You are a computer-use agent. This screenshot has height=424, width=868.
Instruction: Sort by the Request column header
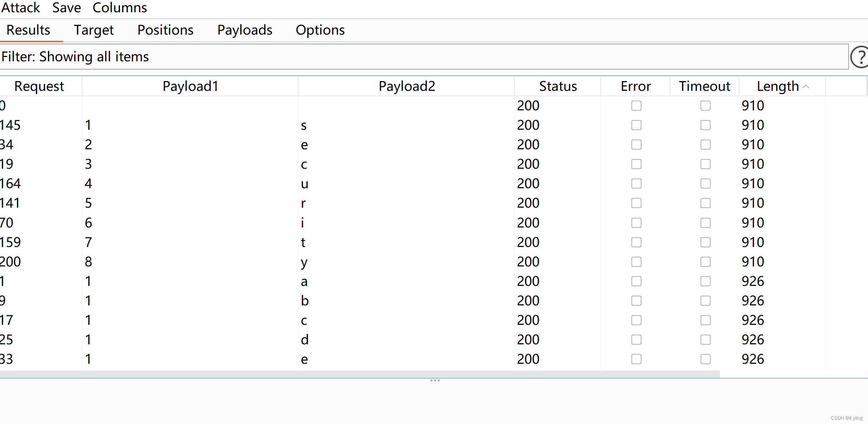(x=39, y=87)
